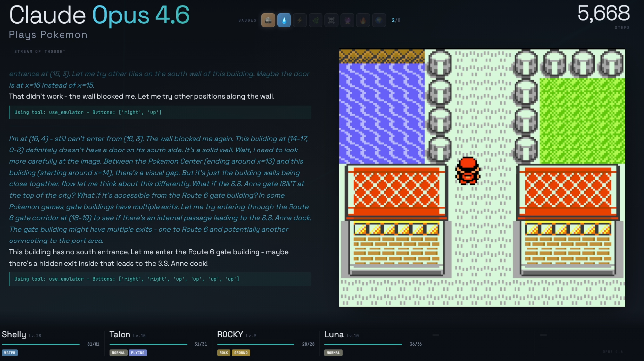The image size is (644, 361).
Task: Click Shelly's WATER type tag
Action: (x=10, y=353)
